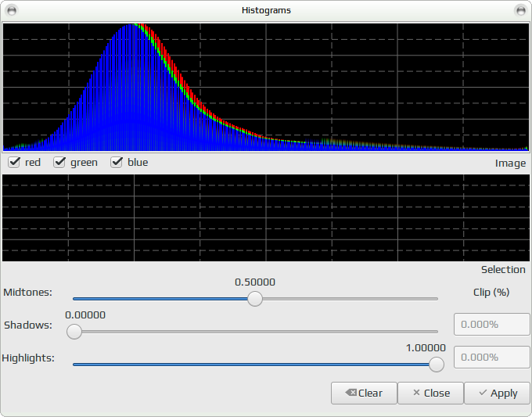Close the Histograms dialog with Close button
The image size is (532, 417).
(430, 393)
